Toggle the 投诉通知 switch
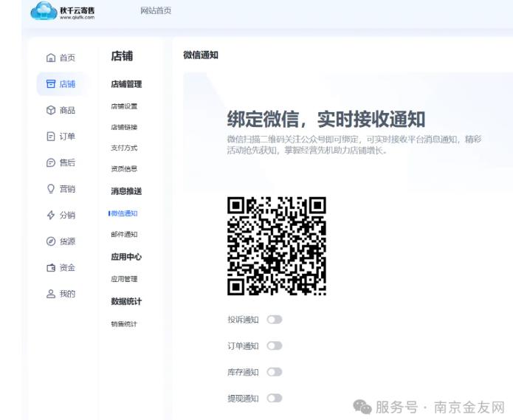This screenshot has height=420, width=513. pos(274,320)
